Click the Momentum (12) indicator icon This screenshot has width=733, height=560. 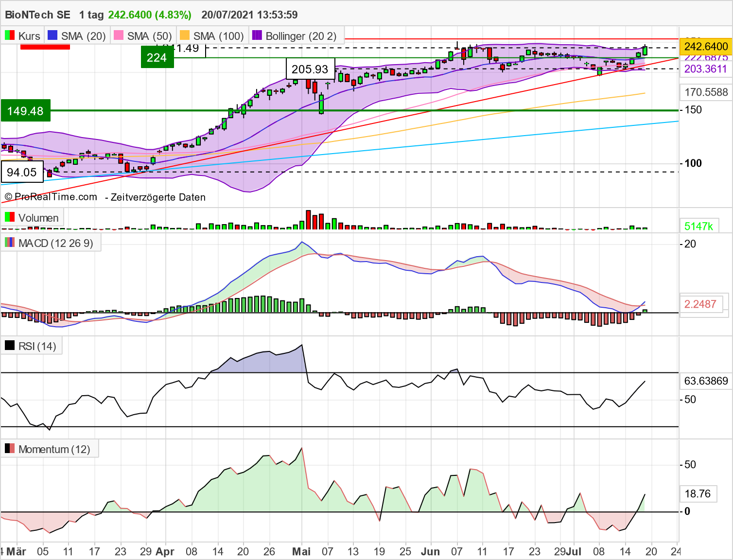point(9,449)
